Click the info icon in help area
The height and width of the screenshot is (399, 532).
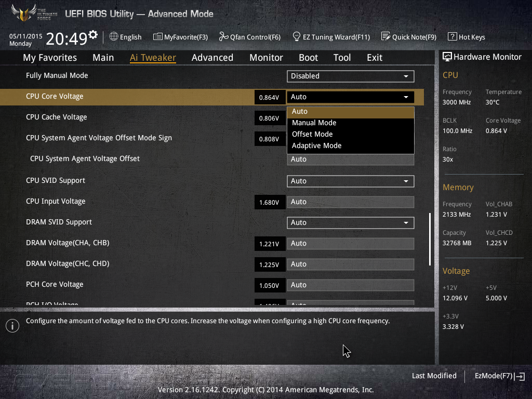click(12, 326)
